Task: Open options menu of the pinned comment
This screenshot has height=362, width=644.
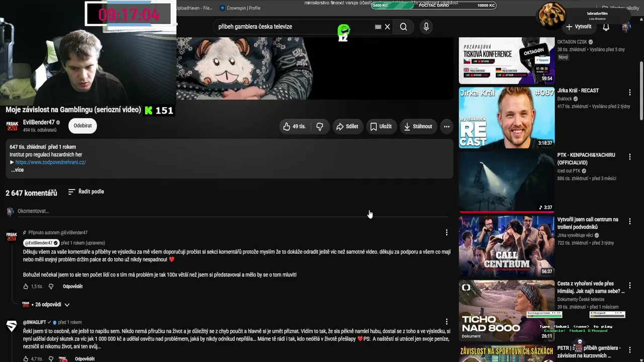Action: pyautogui.click(x=446, y=232)
